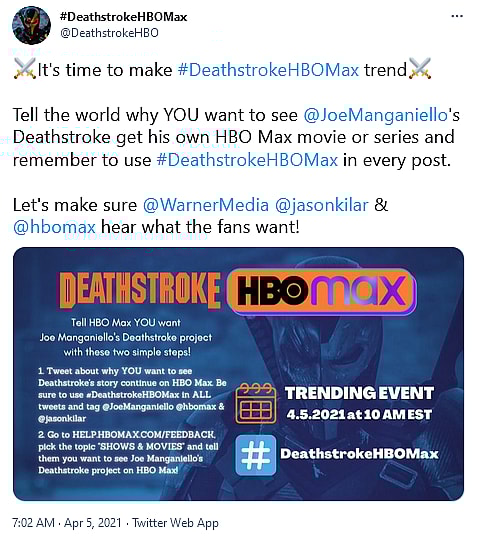This screenshot has height=536, width=478.
Task: Open the attached Deathstroke promo image
Action: 238,374
